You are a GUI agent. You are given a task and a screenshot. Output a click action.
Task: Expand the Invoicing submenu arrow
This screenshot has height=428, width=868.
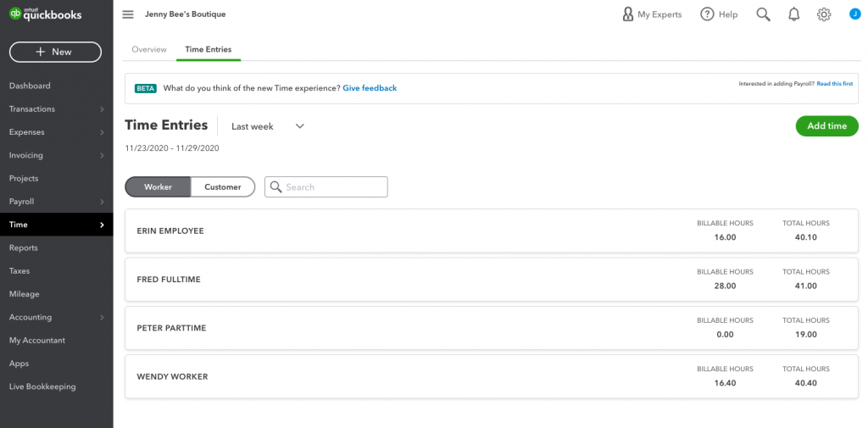click(x=102, y=156)
